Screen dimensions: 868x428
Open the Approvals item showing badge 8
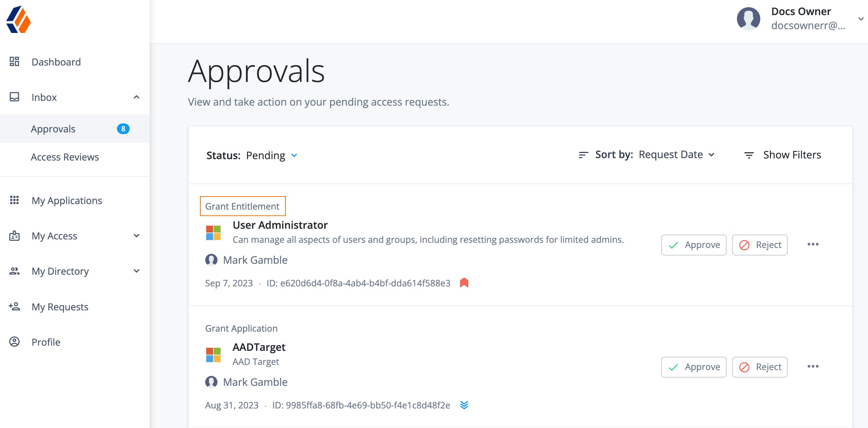[53, 129]
